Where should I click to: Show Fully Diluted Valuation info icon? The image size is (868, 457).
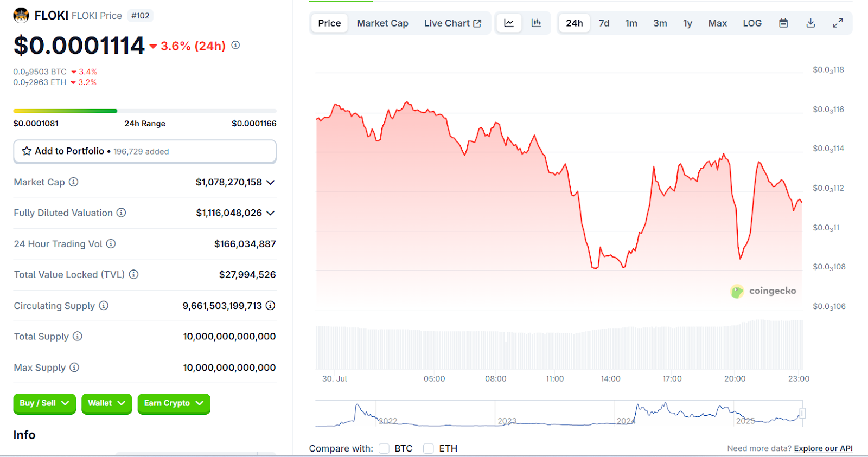(x=122, y=213)
